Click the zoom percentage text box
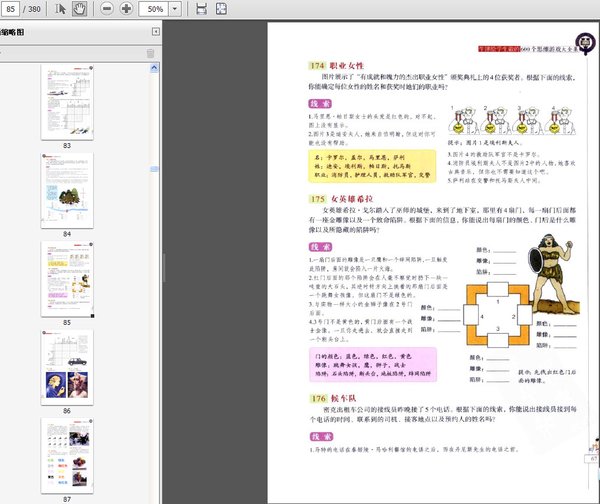The width and height of the screenshot is (600, 504). coord(155,8)
